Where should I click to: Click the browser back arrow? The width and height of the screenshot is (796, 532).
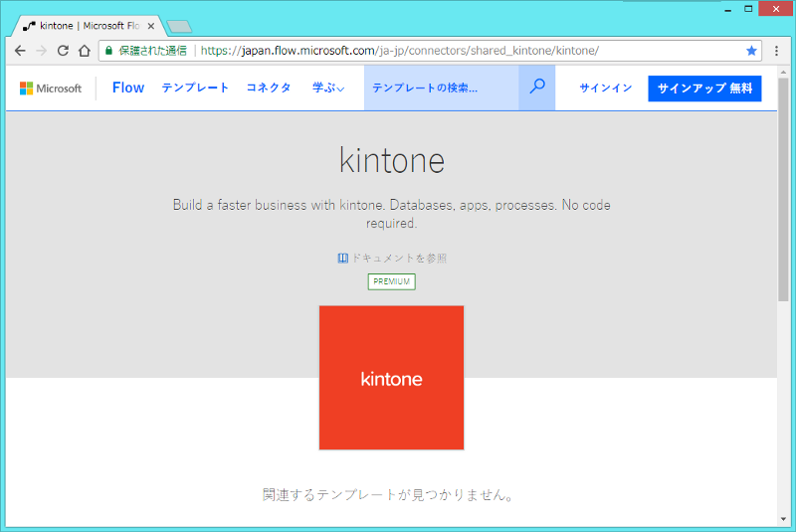coord(20,51)
